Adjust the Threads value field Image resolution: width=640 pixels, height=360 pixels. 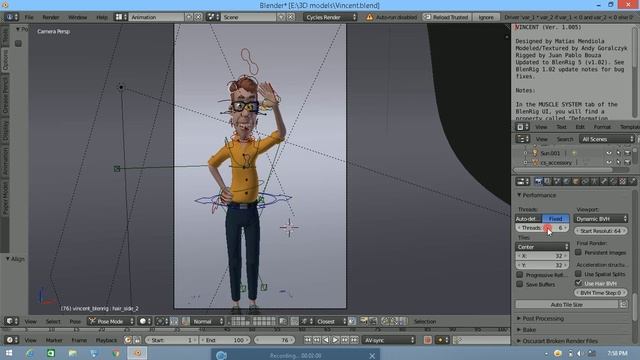[542, 228]
